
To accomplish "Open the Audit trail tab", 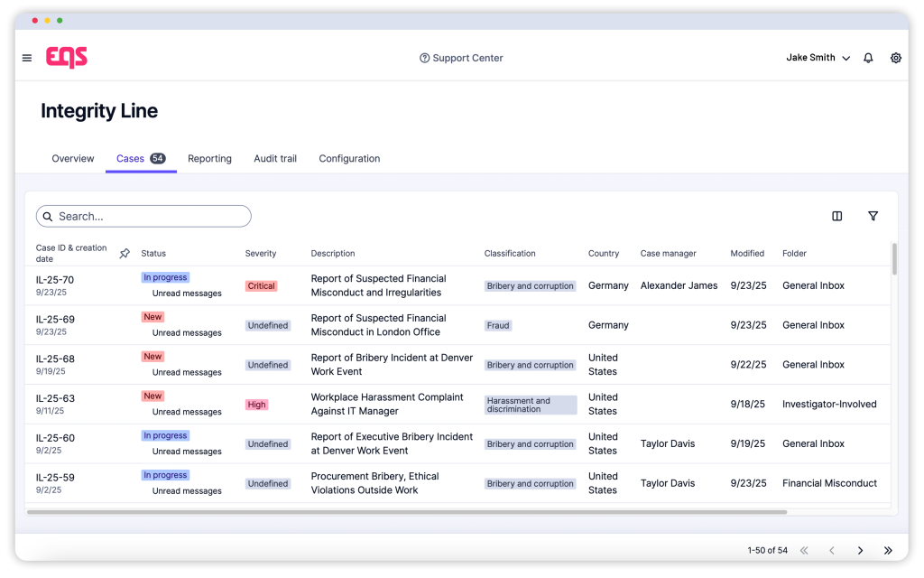I will [x=275, y=158].
